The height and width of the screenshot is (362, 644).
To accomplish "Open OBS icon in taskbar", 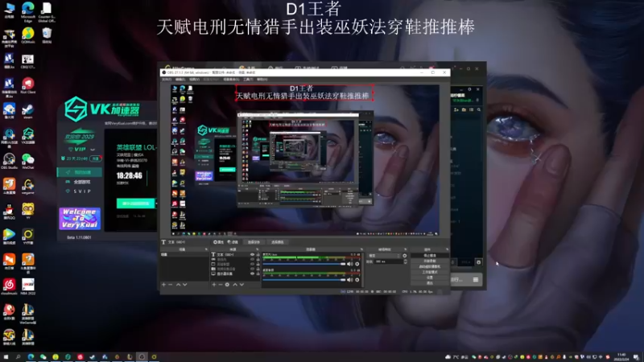I will click(x=142, y=357).
